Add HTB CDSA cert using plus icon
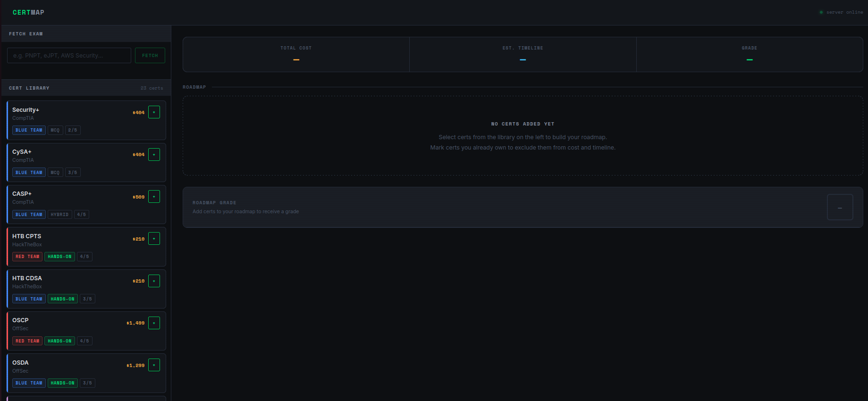Screen dimensions: 868x401 (x=154, y=281)
